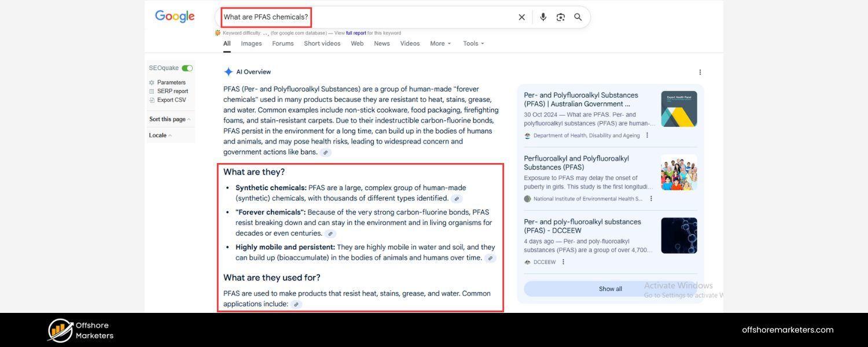Viewport: 868px width, 347px height.
Task: View the full report keyword link
Action: pos(356,33)
